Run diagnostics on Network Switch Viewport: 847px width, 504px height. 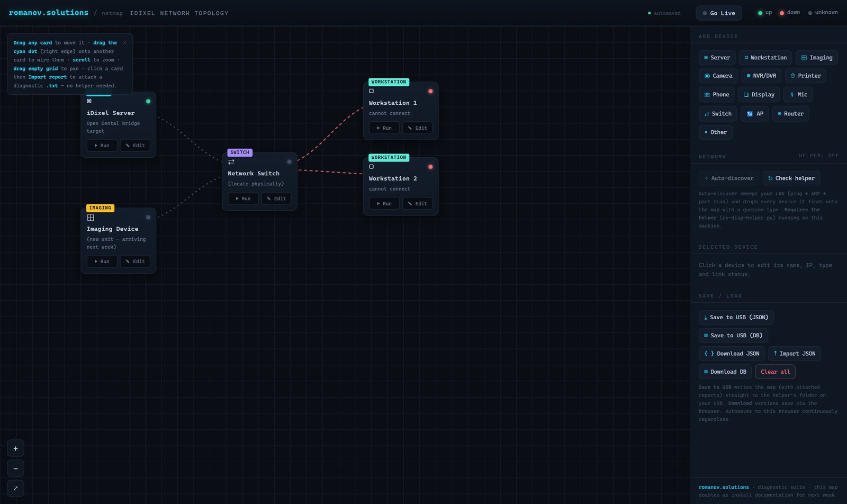[x=243, y=199]
